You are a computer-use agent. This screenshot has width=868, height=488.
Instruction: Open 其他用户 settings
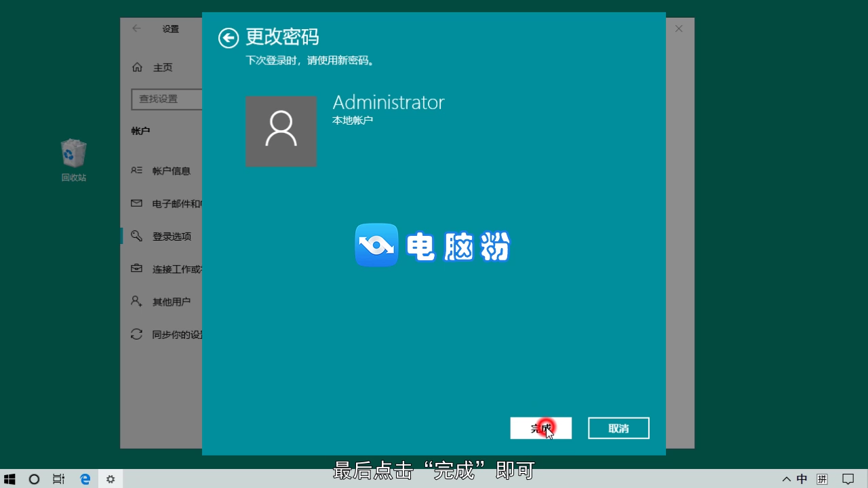(172, 301)
